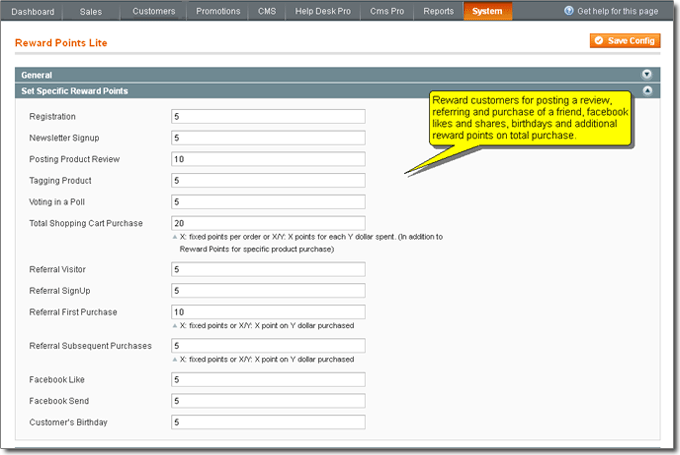Click the Facebook Like label
Screen dimensions: 680x455
pos(57,380)
